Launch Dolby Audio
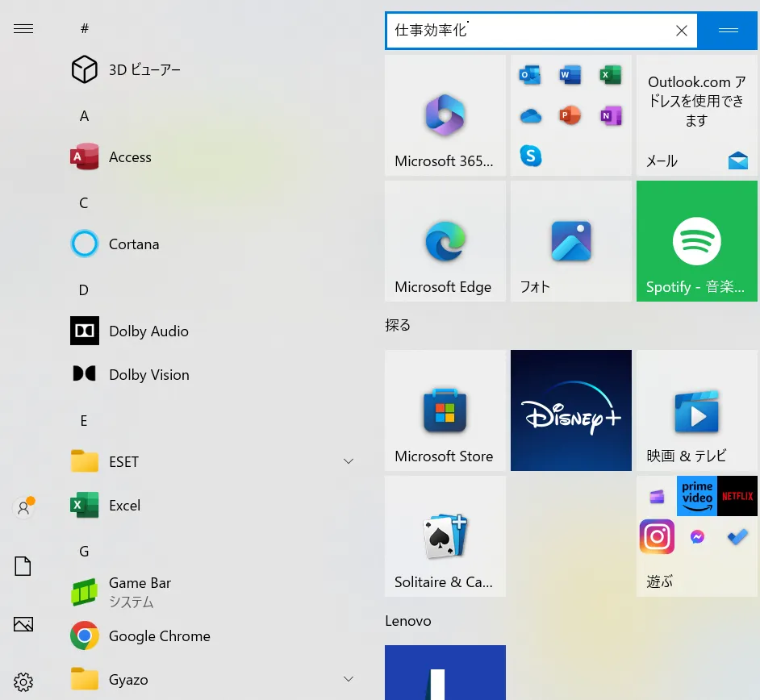This screenshot has height=700, width=760. (x=213, y=331)
